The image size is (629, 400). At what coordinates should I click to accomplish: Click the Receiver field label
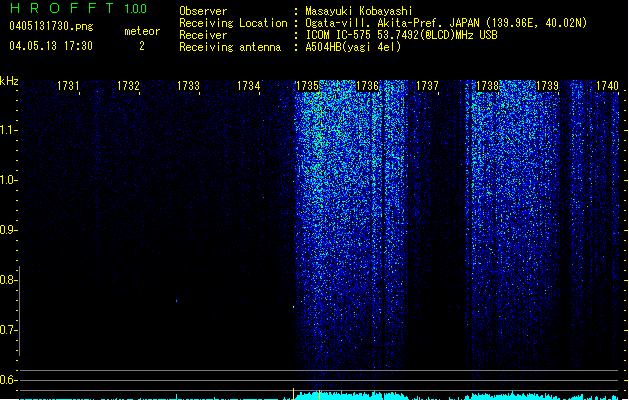coord(203,35)
